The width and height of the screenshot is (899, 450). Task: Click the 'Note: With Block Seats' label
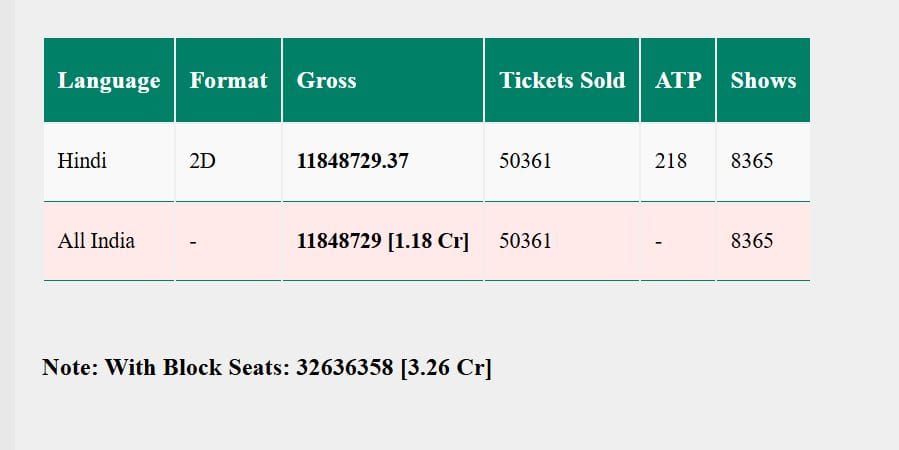click(166, 368)
